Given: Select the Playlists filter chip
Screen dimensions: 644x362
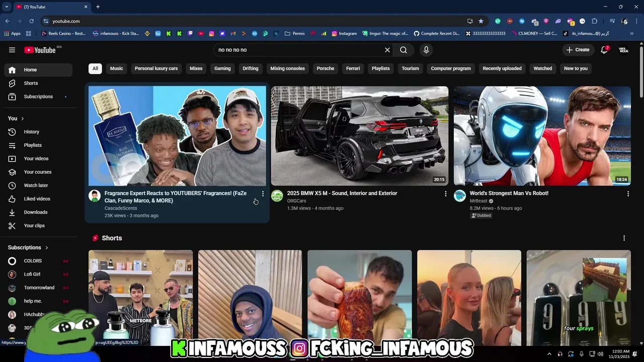Looking at the screenshot, I should tap(381, 68).
